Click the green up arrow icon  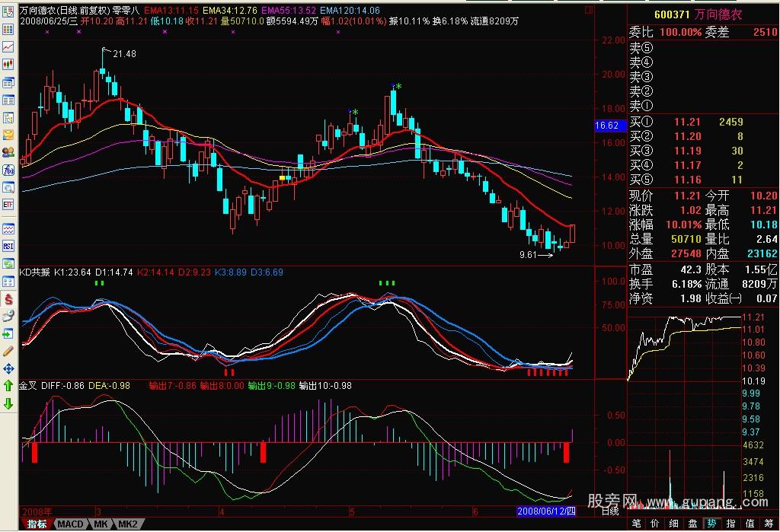(8, 386)
